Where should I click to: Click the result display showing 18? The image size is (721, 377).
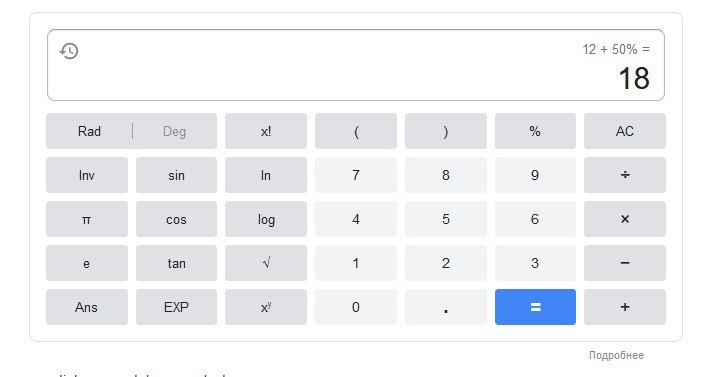(x=634, y=78)
